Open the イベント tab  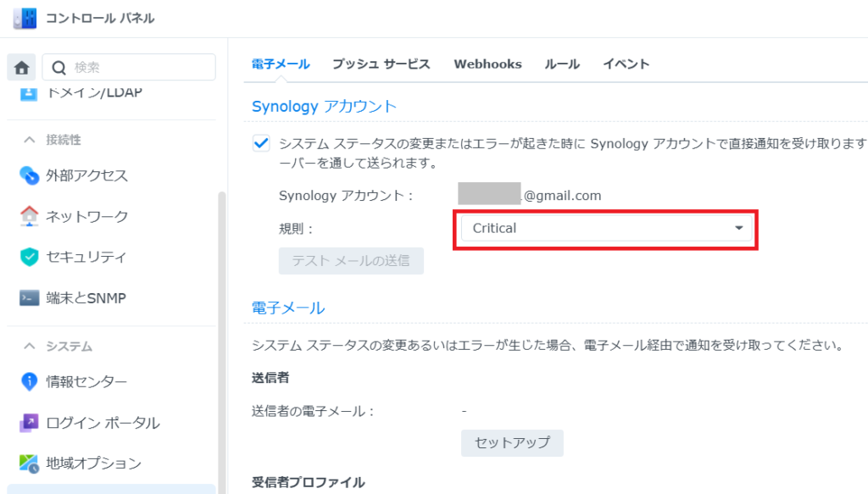626,64
